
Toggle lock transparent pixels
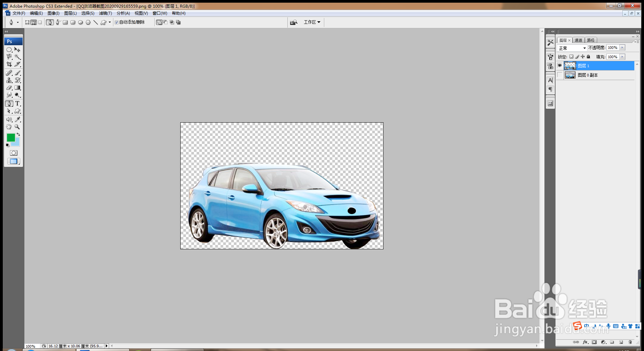571,57
